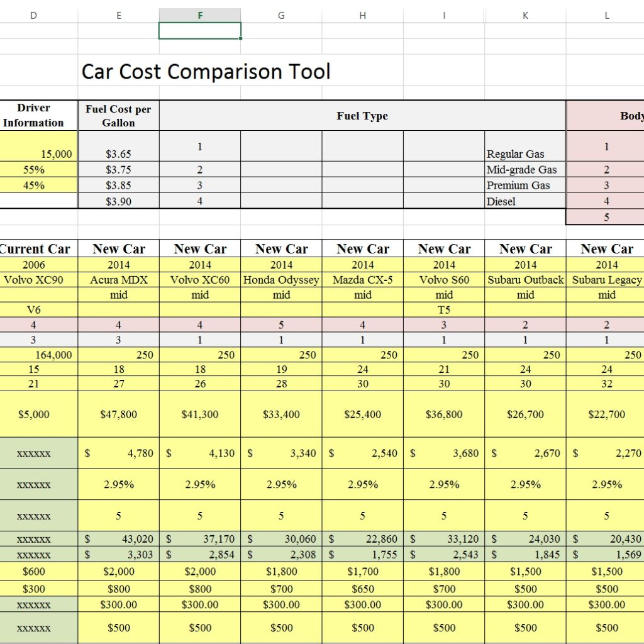Click the 'Current Car' header cell
The image size is (644, 644).
tap(33, 248)
